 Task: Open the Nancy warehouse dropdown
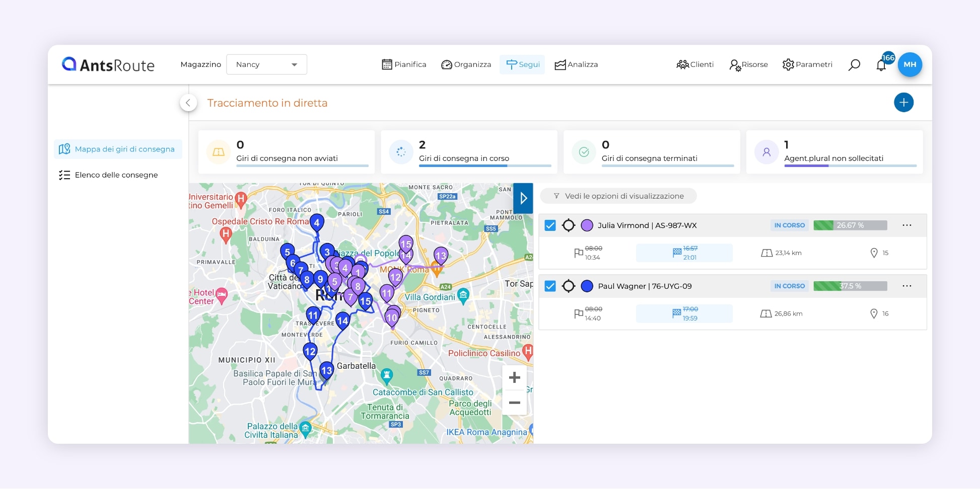point(266,64)
